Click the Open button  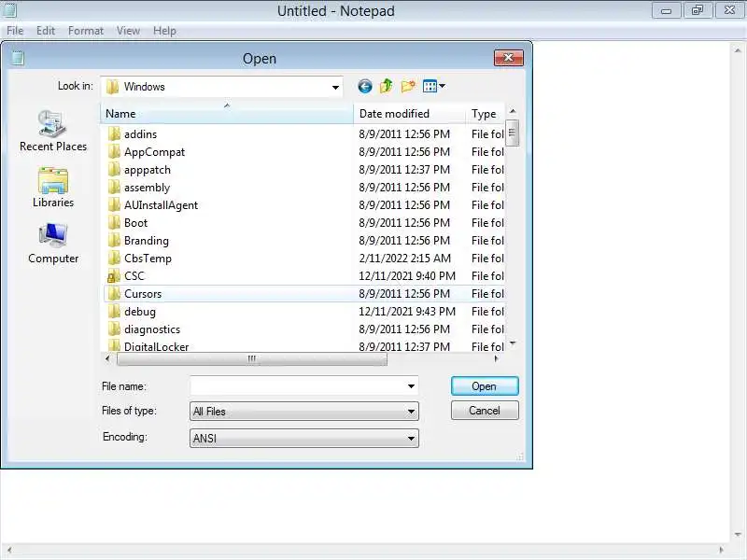click(x=485, y=386)
